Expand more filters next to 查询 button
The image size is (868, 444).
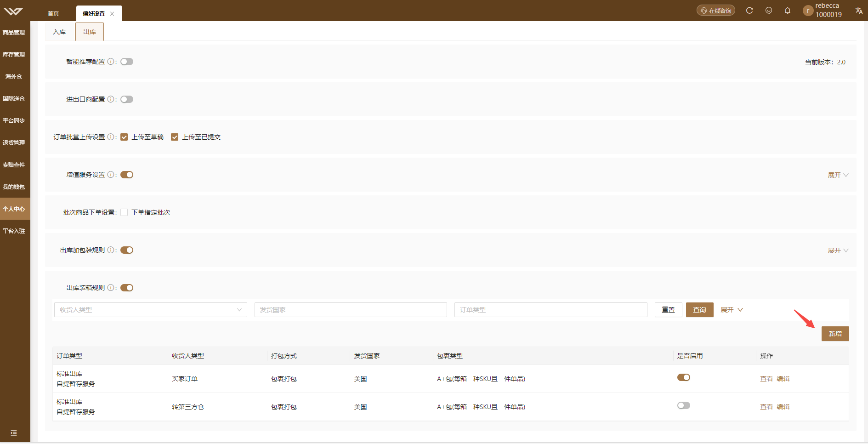point(732,310)
